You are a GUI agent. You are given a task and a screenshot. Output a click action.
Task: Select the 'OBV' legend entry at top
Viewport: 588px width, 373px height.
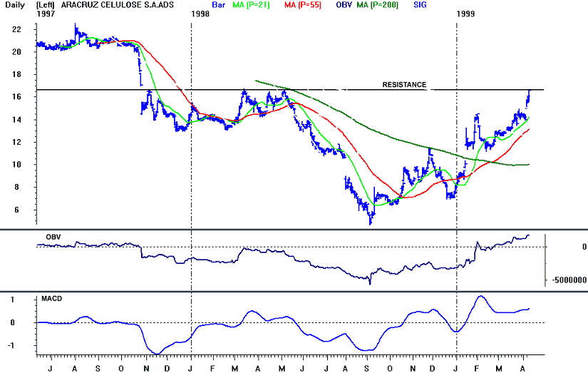(344, 5)
